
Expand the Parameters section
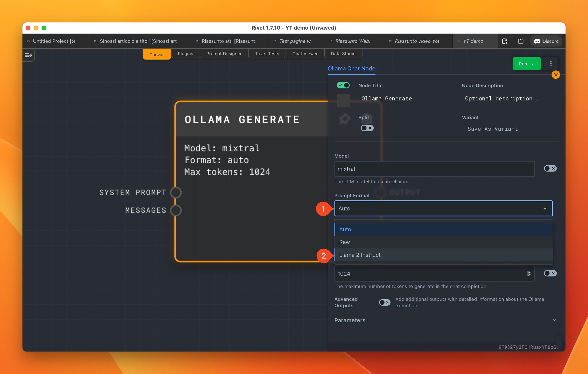(x=445, y=320)
